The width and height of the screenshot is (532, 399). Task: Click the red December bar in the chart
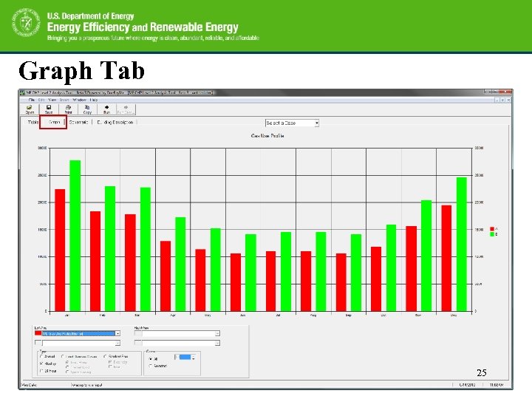click(x=446, y=258)
